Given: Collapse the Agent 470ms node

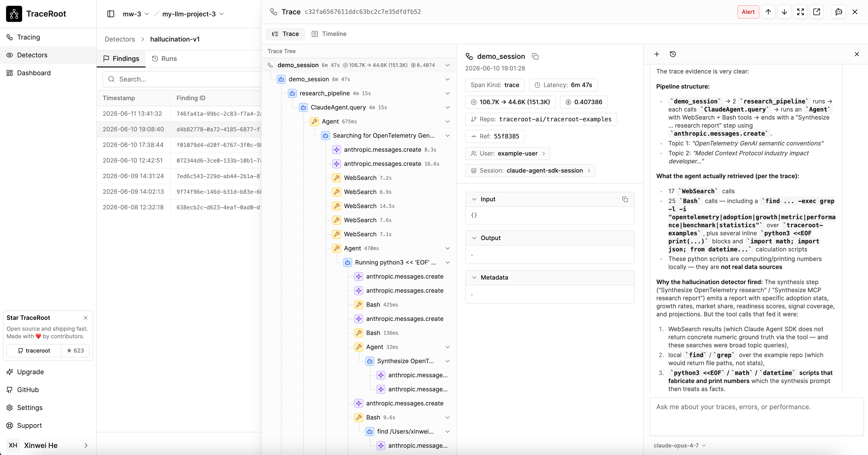Looking at the screenshot, I should (x=448, y=248).
